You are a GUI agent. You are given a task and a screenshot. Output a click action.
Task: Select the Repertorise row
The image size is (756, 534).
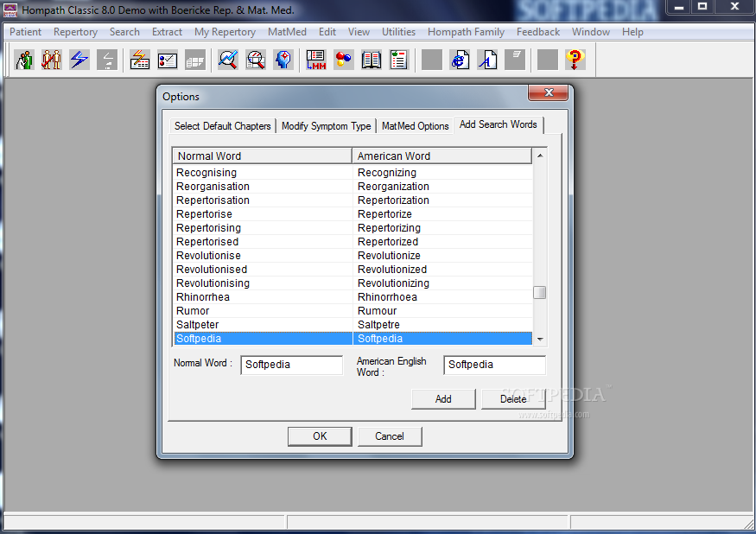click(353, 214)
